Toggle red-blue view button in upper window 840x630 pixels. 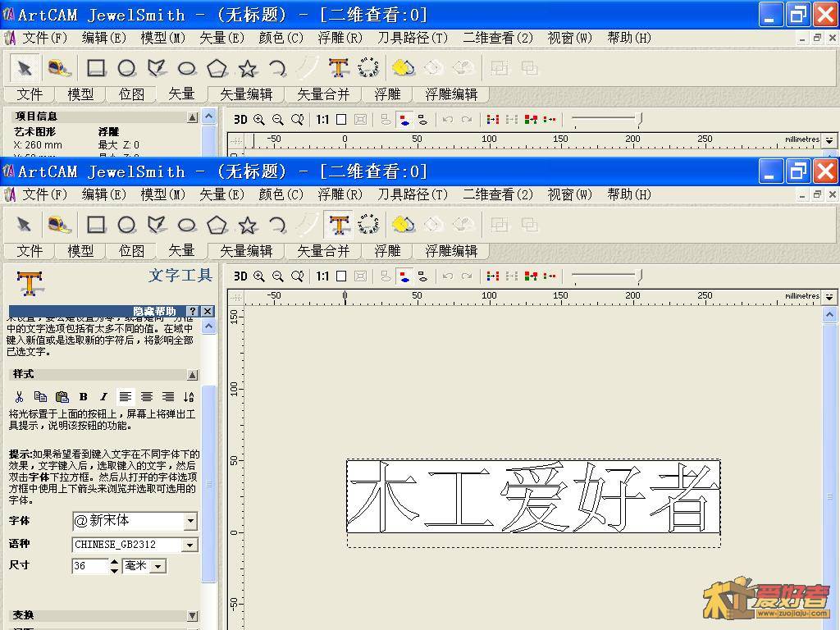click(404, 120)
